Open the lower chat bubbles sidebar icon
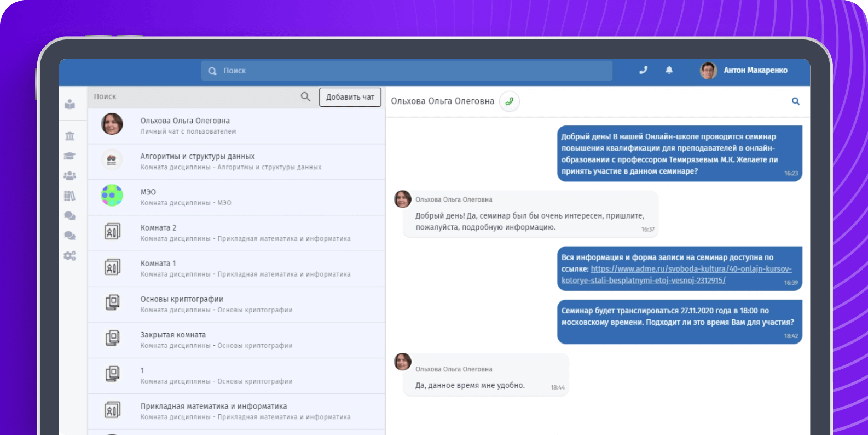This screenshot has height=435, width=868. point(70,236)
